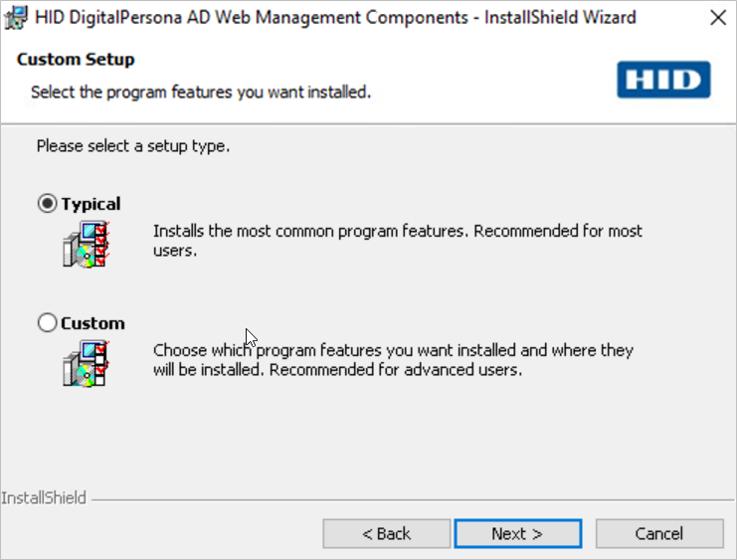The height and width of the screenshot is (560, 737).
Task: Click the Custom setup description text
Action: (x=393, y=360)
